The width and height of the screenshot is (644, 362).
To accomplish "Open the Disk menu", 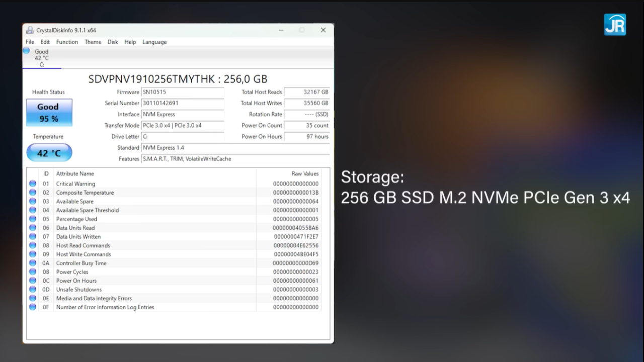I will 113,42.
